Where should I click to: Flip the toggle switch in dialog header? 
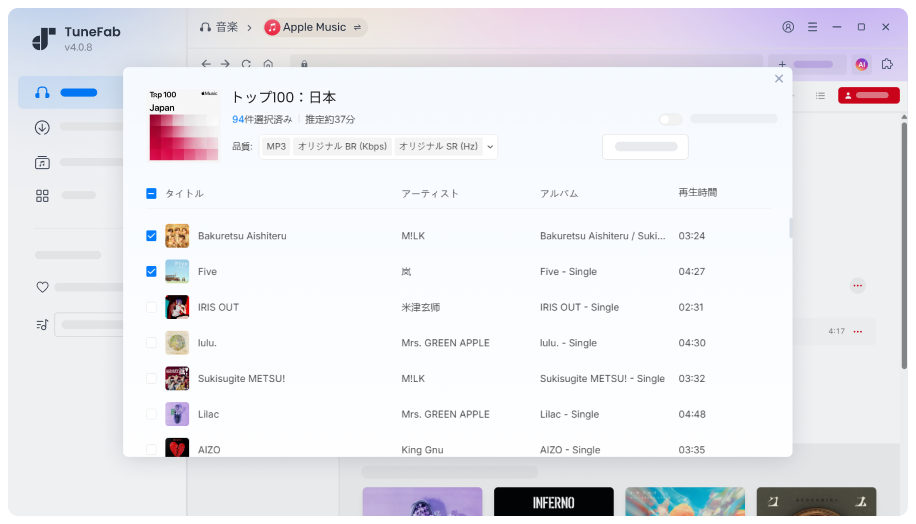[x=670, y=119]
